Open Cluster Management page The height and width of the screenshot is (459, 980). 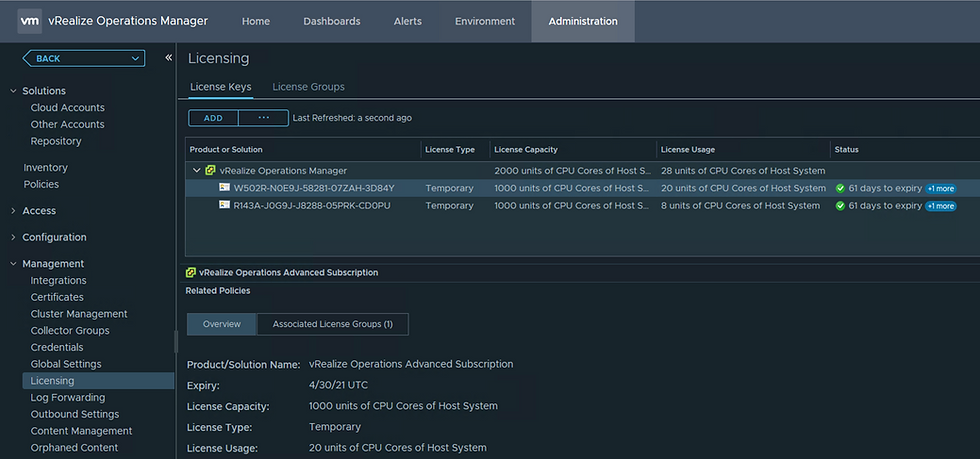point(79,314)
